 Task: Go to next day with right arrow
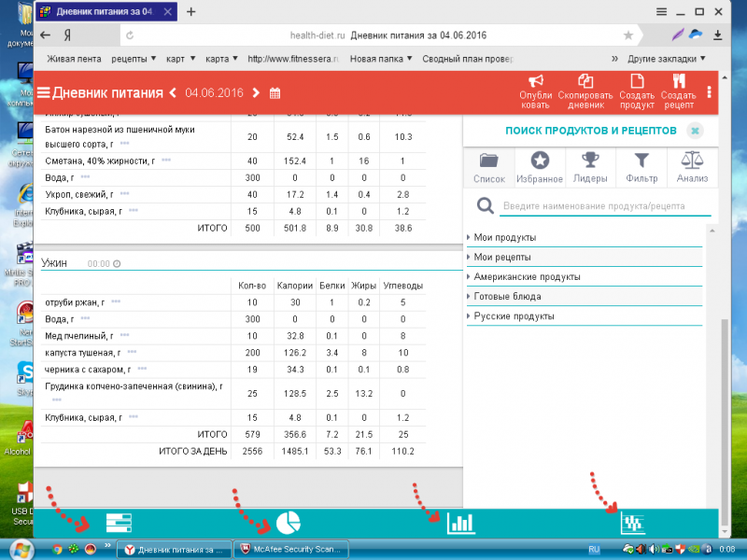[252, 92]
